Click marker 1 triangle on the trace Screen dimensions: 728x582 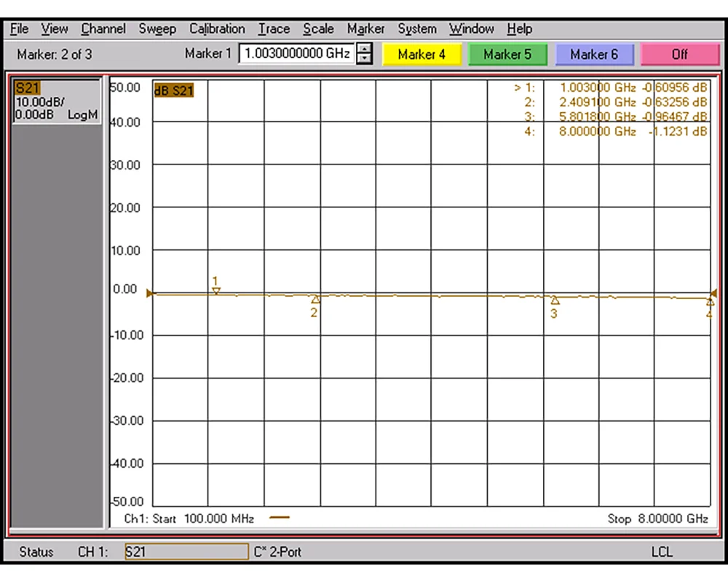tap(215, 291)
